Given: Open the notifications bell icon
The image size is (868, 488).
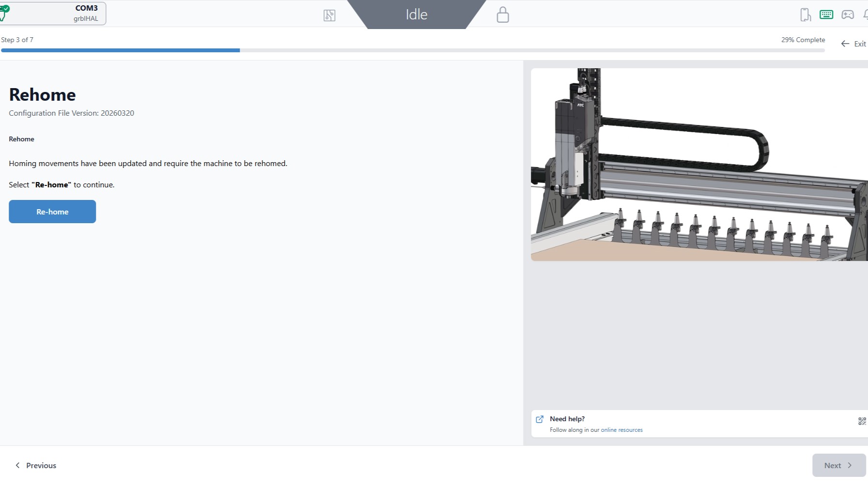Looking at the screenshot, I should pos(865,15).
